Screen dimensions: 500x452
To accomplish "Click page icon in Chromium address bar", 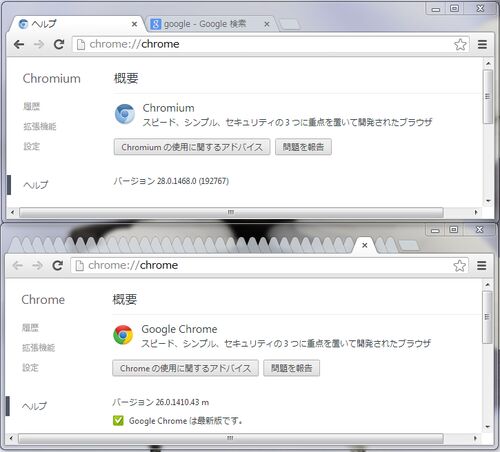I will 80,44.
